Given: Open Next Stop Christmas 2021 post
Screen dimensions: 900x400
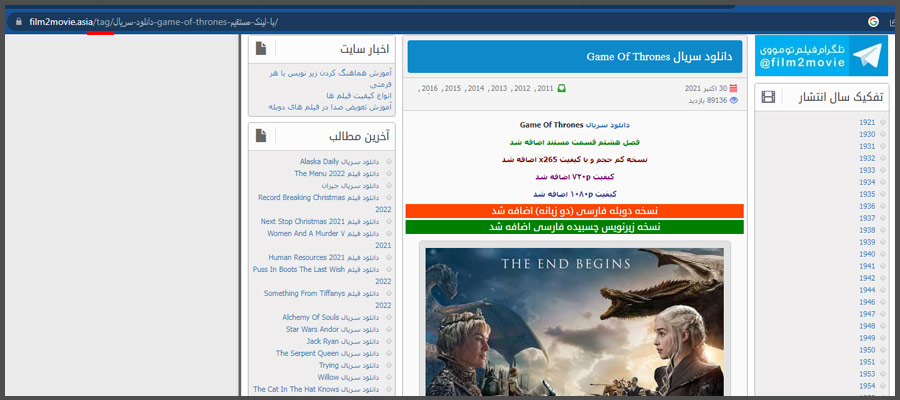Looking at the screenshot, I should [320, 222].
